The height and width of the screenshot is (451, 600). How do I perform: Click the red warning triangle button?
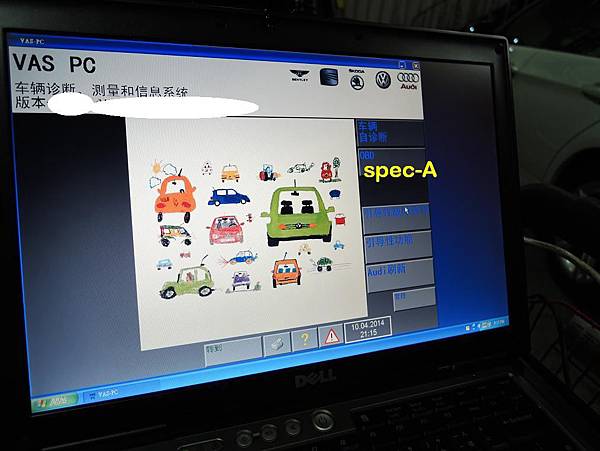click(x=331, y=336)
